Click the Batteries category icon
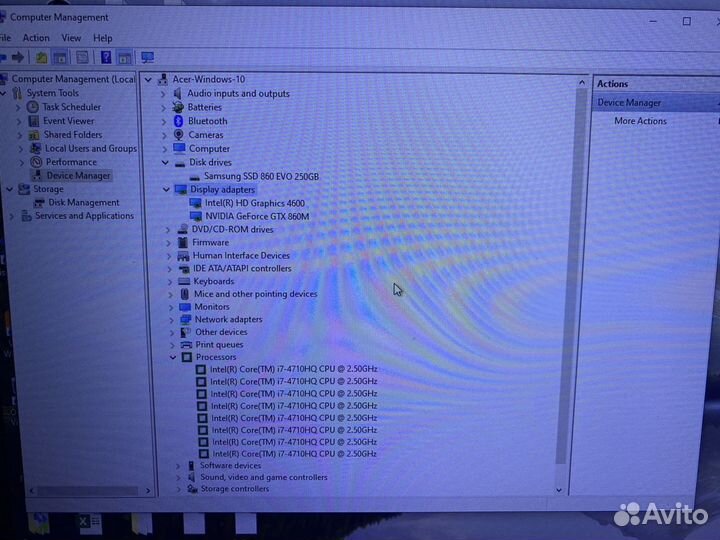Viewport: 720px width, 540px height. coord(178,107)
